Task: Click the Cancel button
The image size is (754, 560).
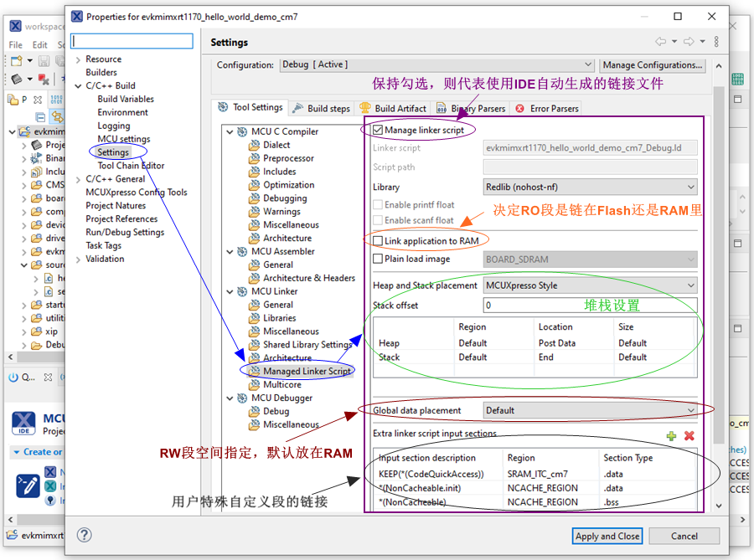Action: pos(684,536)
